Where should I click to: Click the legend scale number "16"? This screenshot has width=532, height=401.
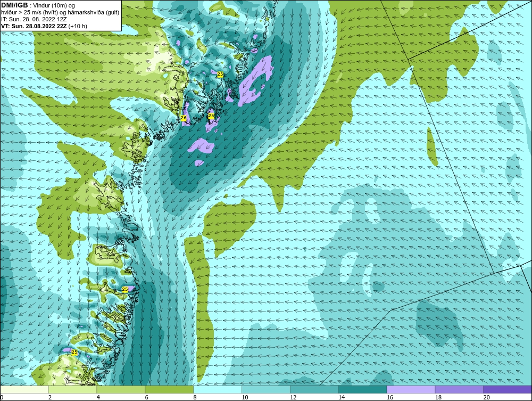pyautogui.click(x=390, y=397)
